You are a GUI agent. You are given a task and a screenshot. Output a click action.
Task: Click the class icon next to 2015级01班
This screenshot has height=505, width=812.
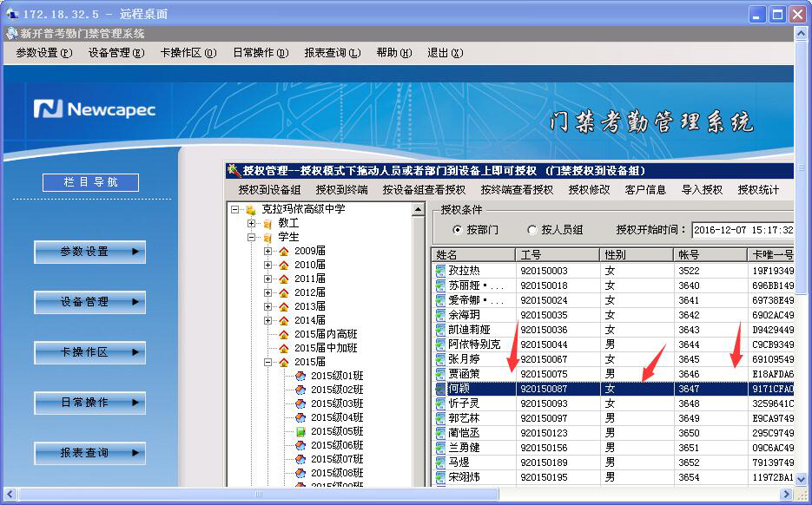300,376
